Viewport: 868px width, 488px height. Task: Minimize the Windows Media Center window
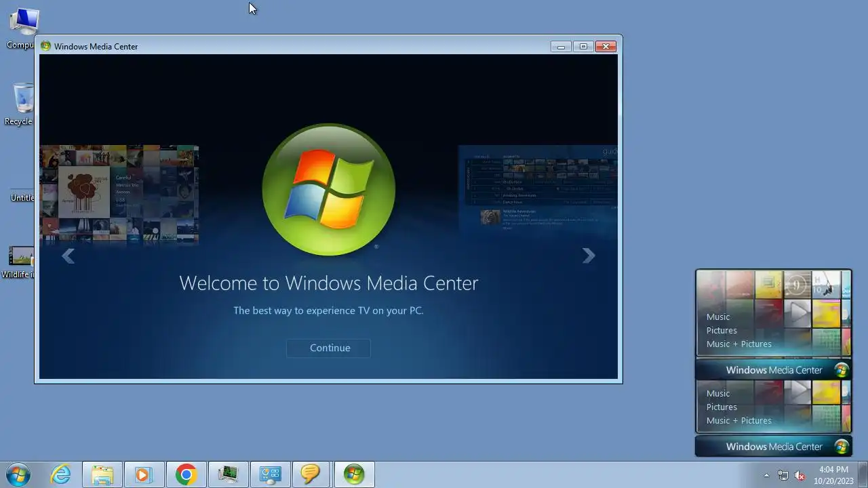(x=561, y=46)
